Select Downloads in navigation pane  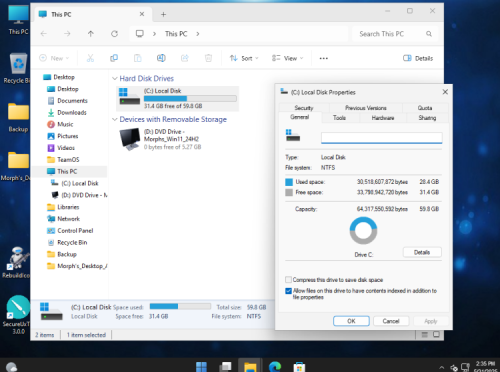[72, 112]
